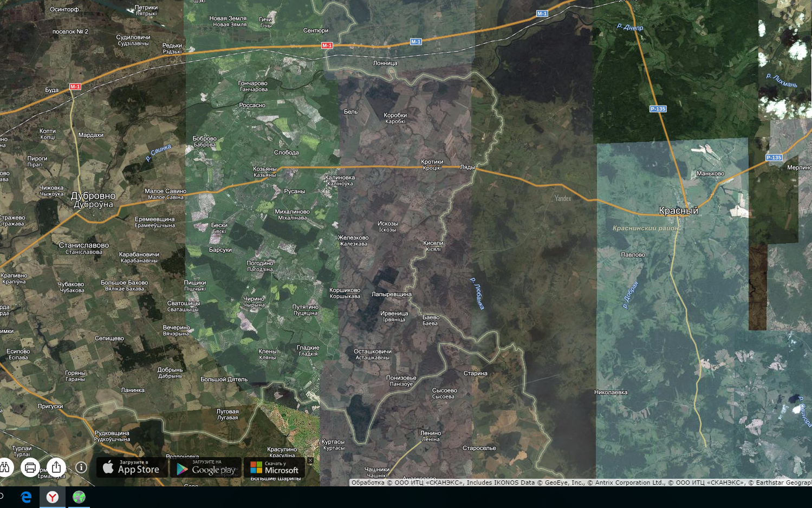Screen dimensions: 812x508
Task: Open the green globe taskbar app
Action: pos(79,497)
